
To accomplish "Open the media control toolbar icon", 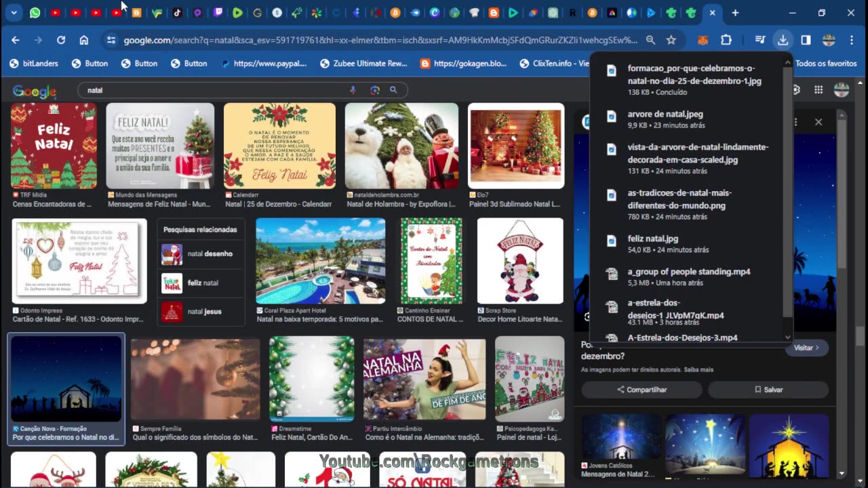I will [761, 40].
